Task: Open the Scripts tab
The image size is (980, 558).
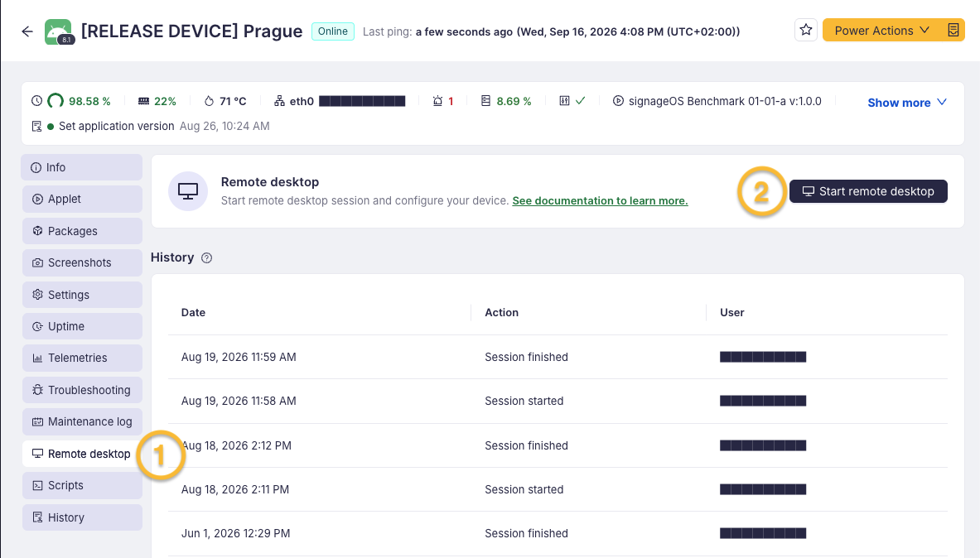Action: click(82, 485)
